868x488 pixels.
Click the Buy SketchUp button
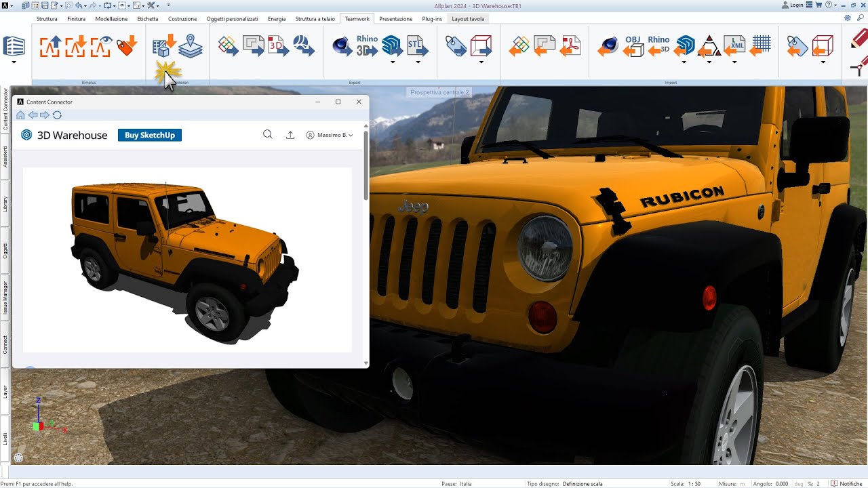150,135
